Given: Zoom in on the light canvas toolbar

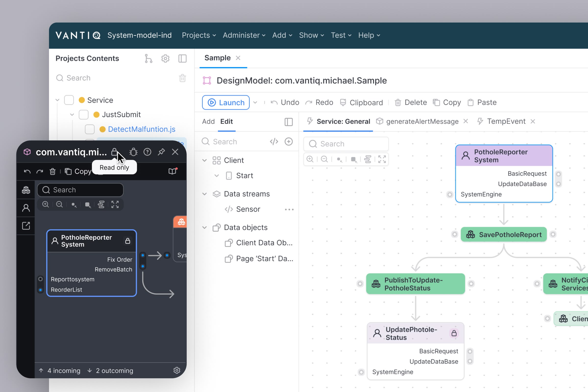Looking at the screenshot, I should [310, 159].
